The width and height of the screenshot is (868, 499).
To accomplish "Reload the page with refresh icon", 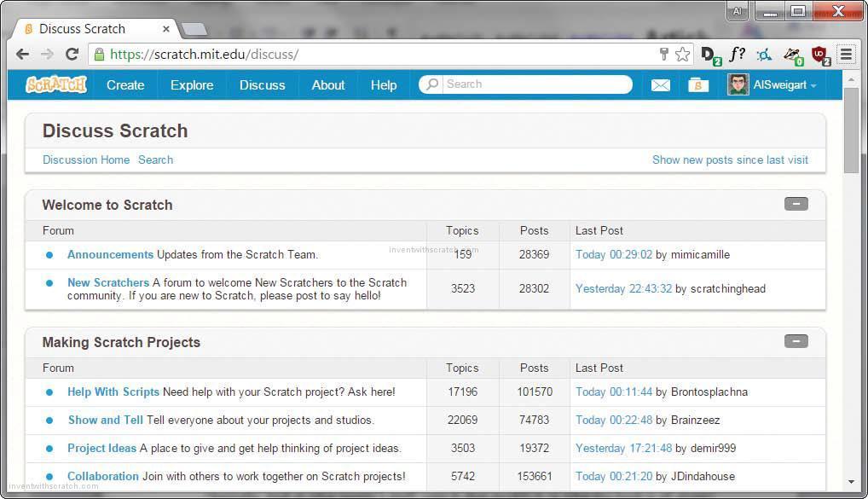I will (x=72, y=55).
